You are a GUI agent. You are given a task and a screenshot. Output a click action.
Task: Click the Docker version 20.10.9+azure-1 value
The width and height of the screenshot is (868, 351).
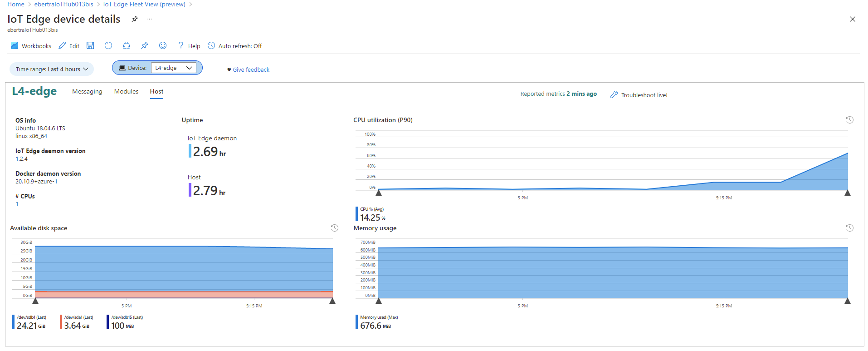[36, 182]
